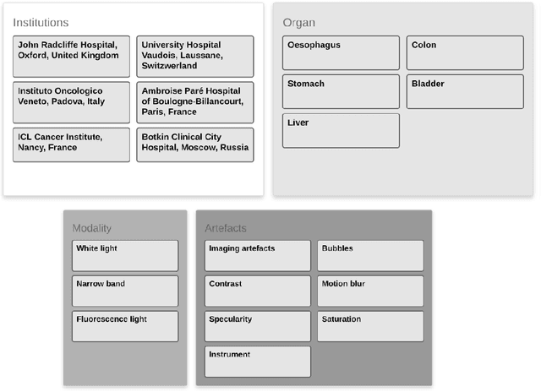Select White light modality box
Image resolution: width=541 pixels, height=392 pixels.
tap(125, 256)
